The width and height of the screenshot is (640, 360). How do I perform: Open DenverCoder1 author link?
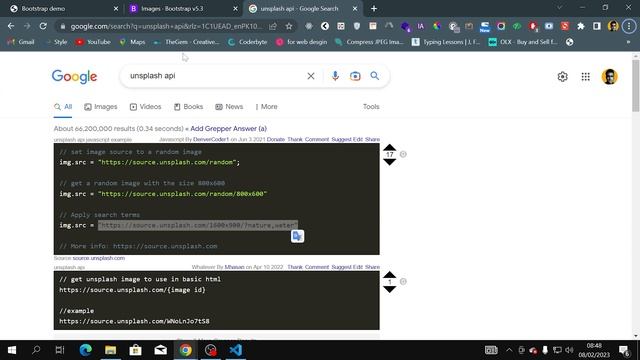(211, 140)
